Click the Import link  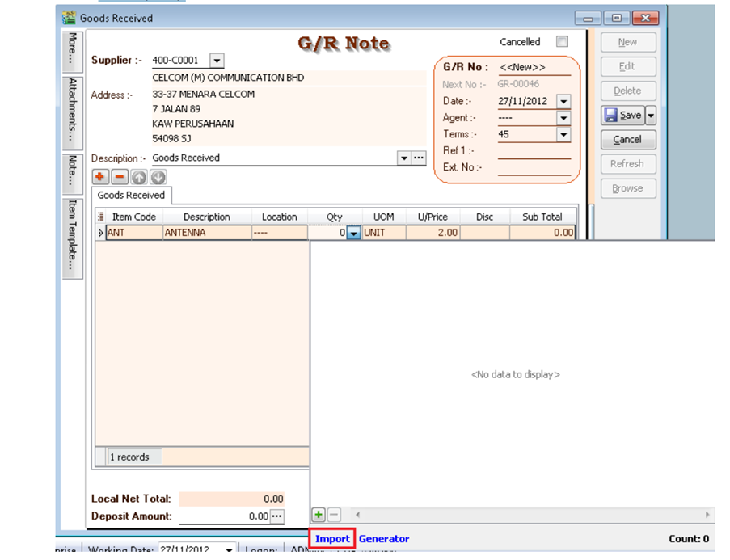pyautogui.click(x=332, y=539)
